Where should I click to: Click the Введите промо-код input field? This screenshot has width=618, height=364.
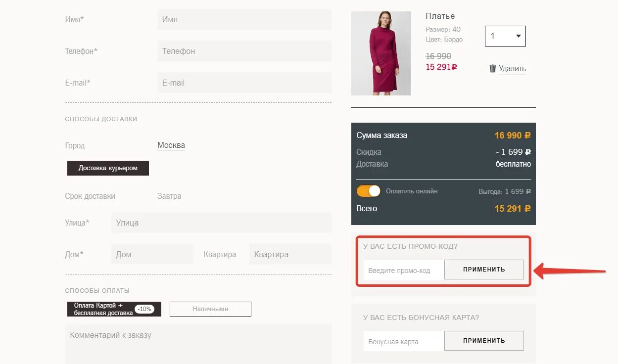click(403, 271)
